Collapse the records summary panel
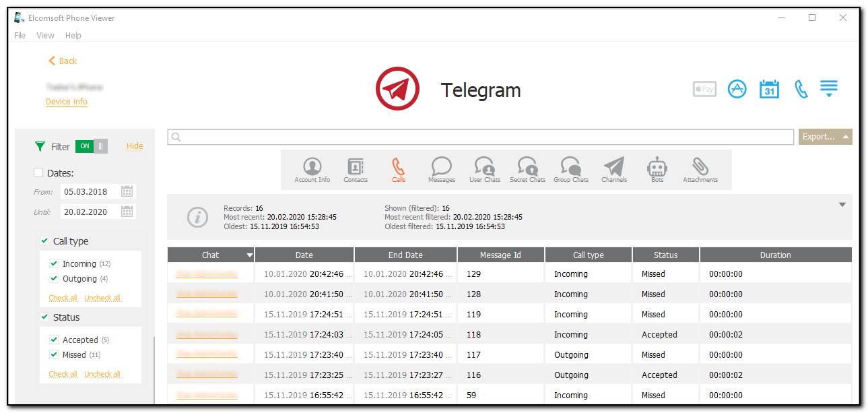This screenshot has width=868, height=413. [x=842, y=203]
